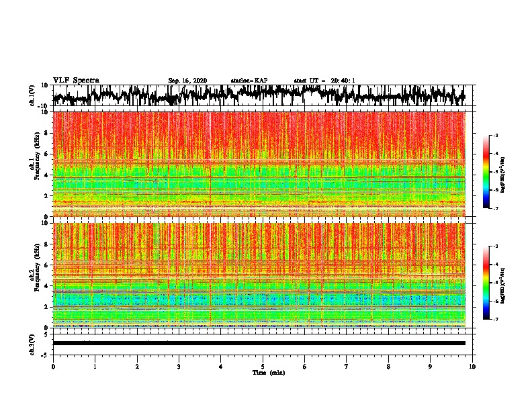Click the ch.1 spectrogram panel
Viewport: 532px width, 411px height.
click(x=259, y=164)
